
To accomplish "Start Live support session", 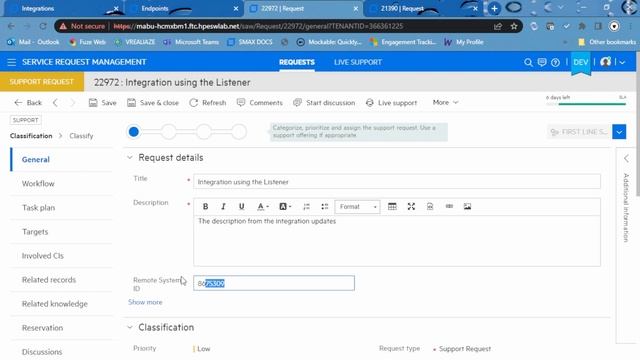I will tap(391, 102).
